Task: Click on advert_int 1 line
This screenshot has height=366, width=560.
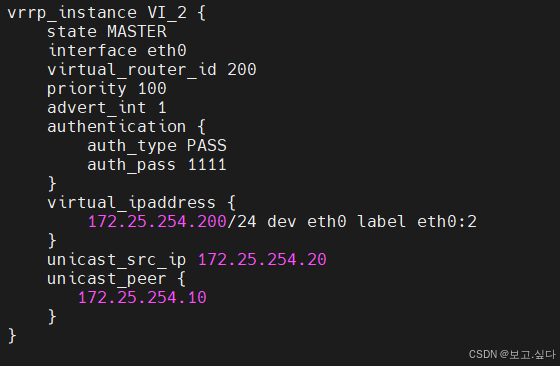Action: pos(107,108)
